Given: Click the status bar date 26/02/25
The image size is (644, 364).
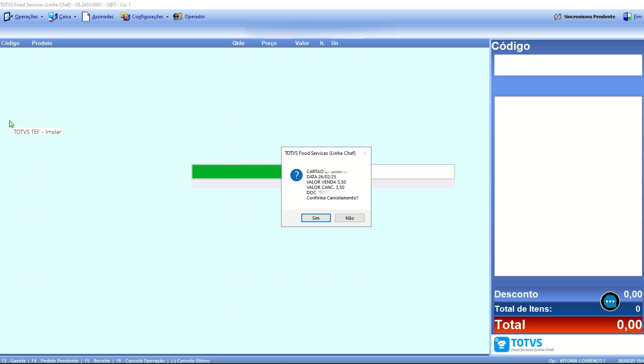Looking at the screenshot, I should click(x=627, y=361).
